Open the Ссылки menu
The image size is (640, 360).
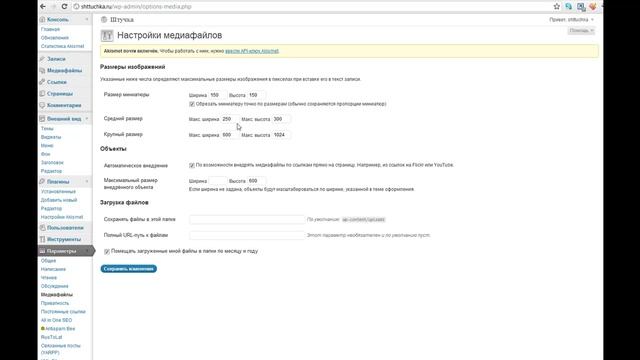57,82
